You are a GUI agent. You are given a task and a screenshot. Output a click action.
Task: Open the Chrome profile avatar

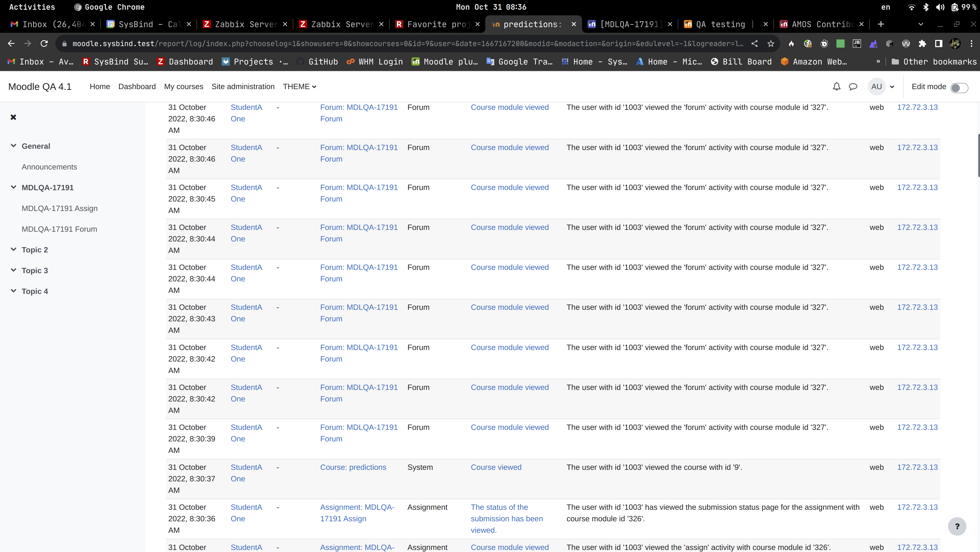tap(955, 44)
